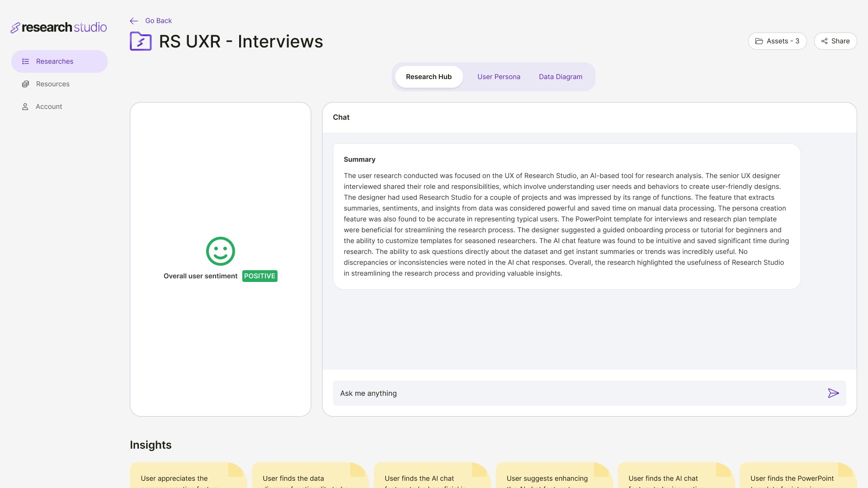Screen dimensions: 868x488
Task: Open the 'User finds the PowerPoint' insight card
Action: tap(798, 475)
